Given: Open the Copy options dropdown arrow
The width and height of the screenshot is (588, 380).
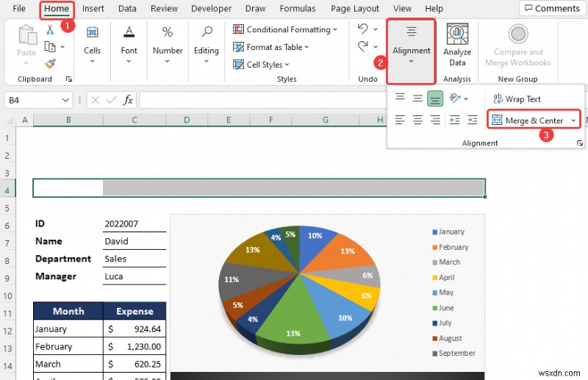Looking at the screenshot, I should coord(62,47).
